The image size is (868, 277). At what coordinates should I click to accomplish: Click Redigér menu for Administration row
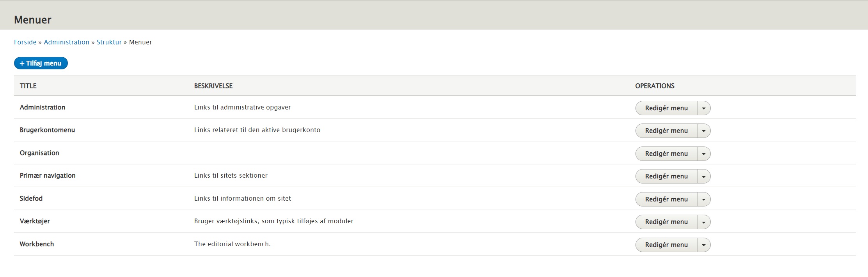[x=666, y=108]
